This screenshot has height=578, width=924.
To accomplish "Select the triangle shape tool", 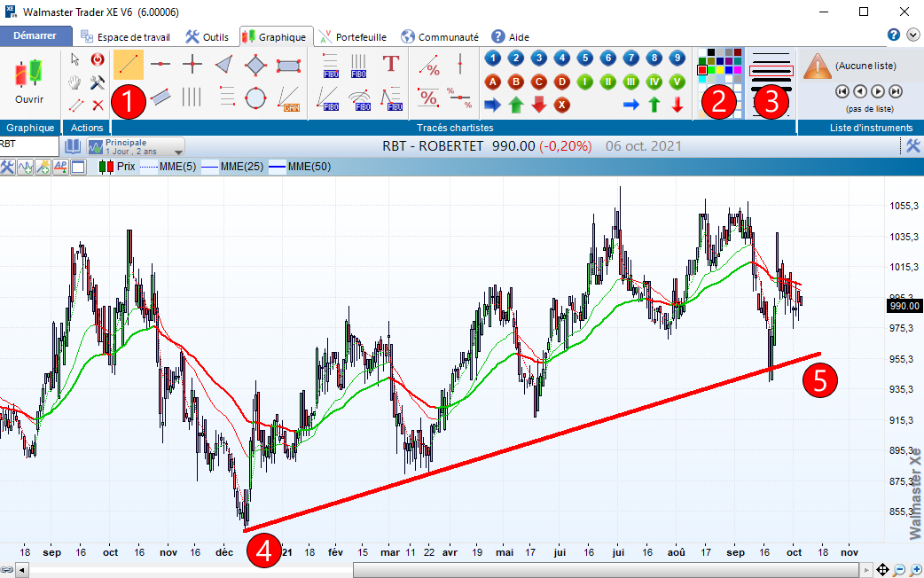I will pos(224,64).
